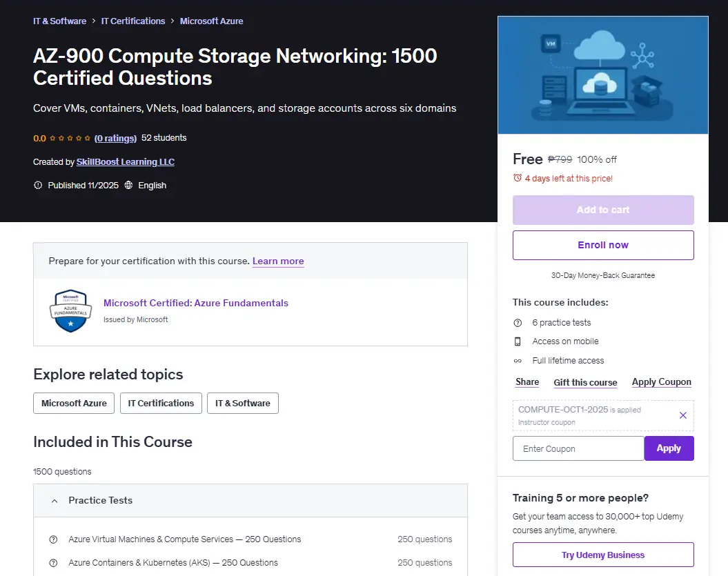This screenshot has width=728, height=576.
Task: Open the Microsoft Azure breadcrumb link
Action: coord(211,21)
